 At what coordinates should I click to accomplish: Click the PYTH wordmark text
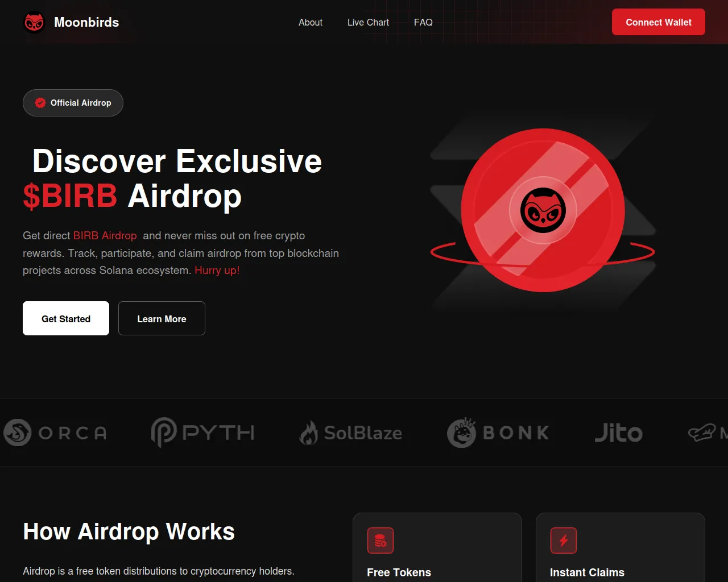click(x=218, y=433)
